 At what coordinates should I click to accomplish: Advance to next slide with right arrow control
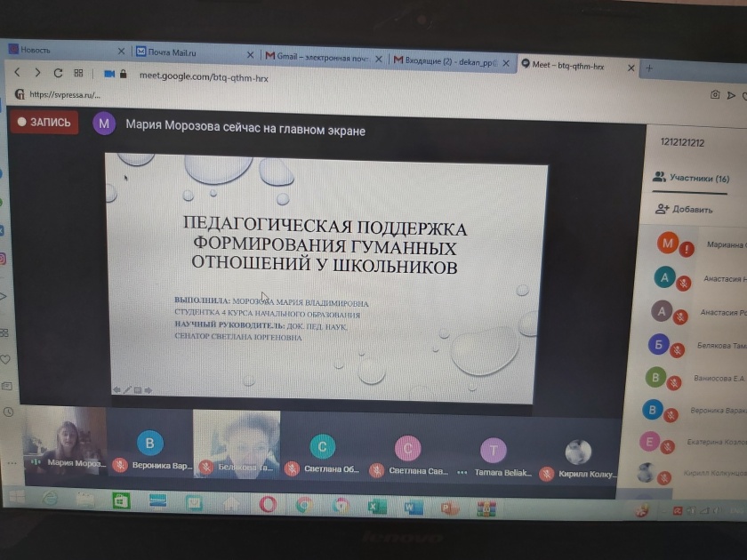(x=149, y=390)
